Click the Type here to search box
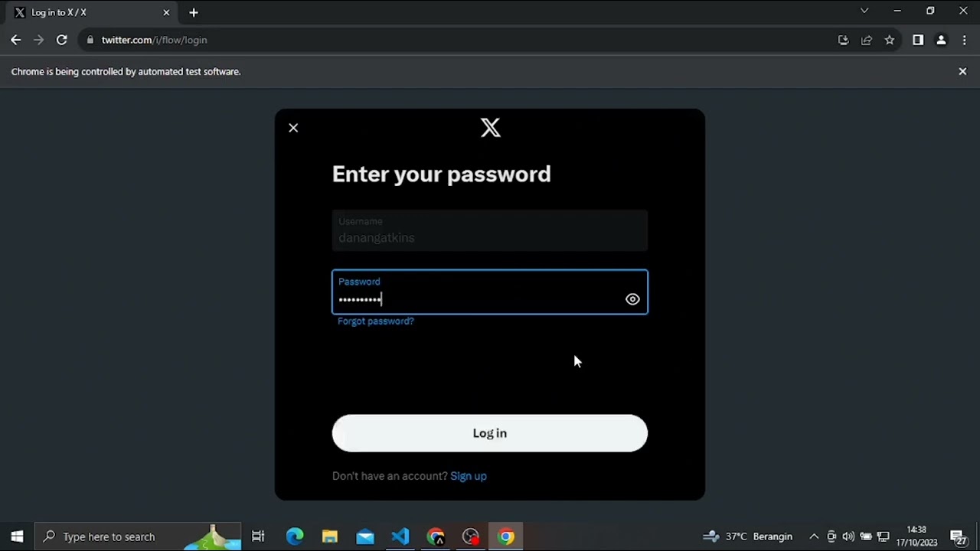The image size is (980, 551). 139,536
